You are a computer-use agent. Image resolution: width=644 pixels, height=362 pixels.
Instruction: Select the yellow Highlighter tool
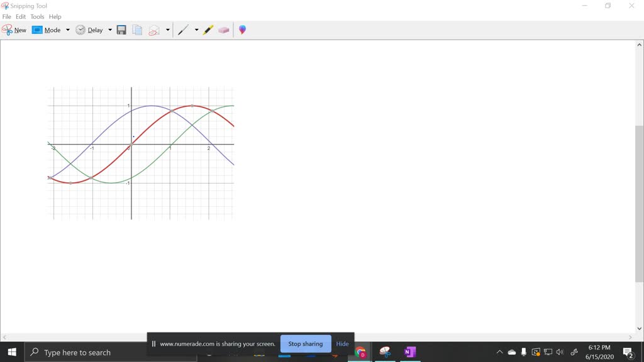208,30
